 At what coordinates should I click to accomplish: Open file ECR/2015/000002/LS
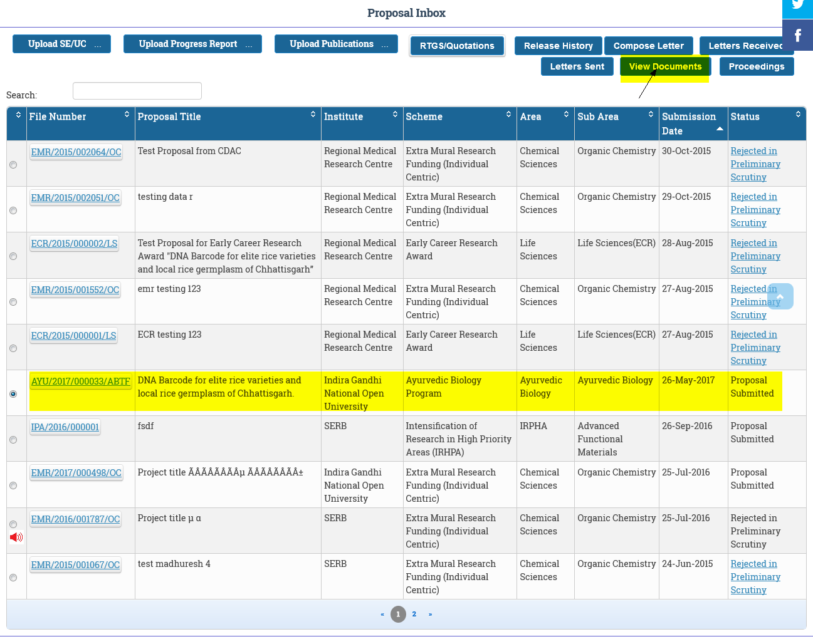[x=75, y=244]
